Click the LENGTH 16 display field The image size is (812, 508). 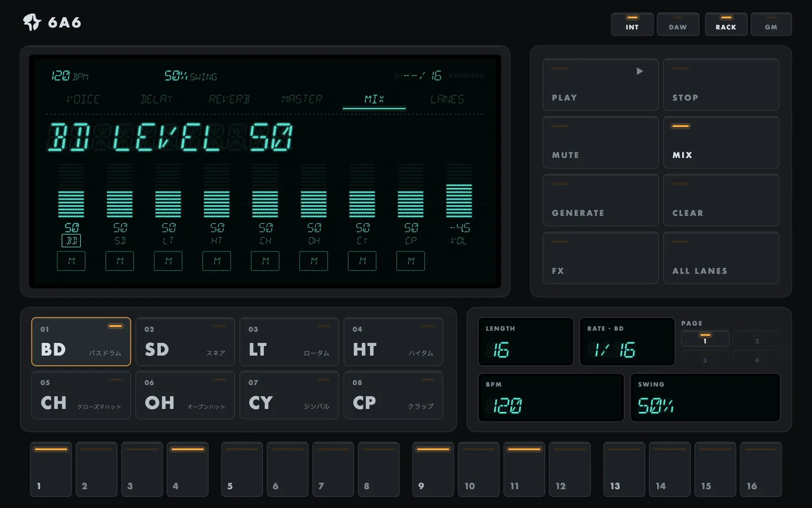[x=526, y=341]
